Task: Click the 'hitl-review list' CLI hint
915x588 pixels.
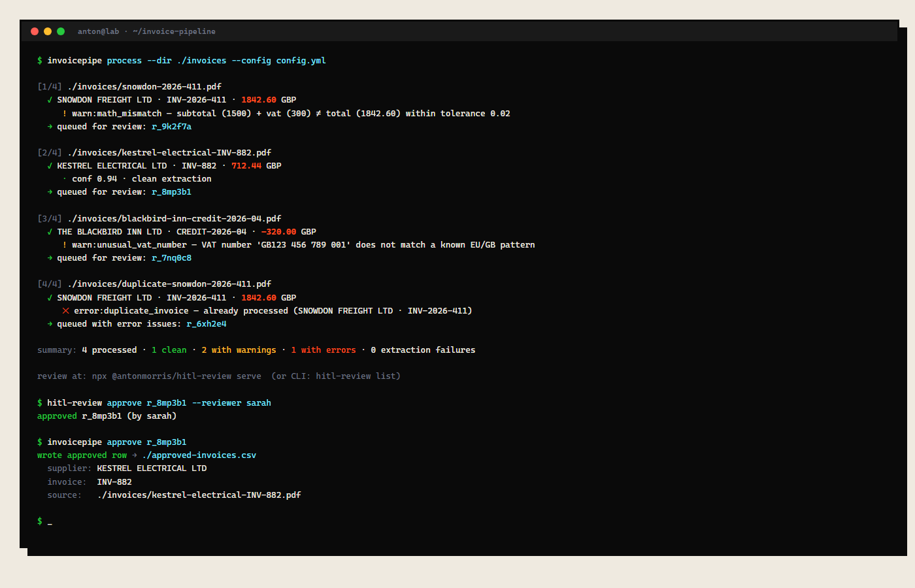Action: (x=356, y=376)
